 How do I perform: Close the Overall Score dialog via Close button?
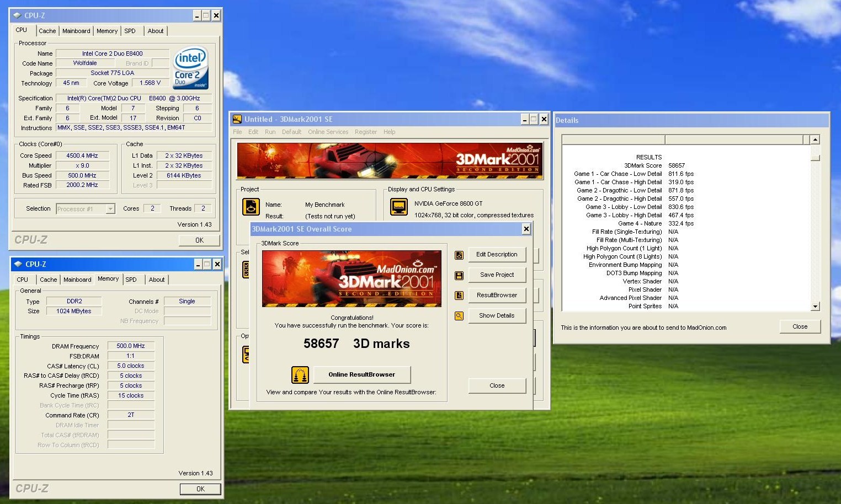[x=497, y=386]
